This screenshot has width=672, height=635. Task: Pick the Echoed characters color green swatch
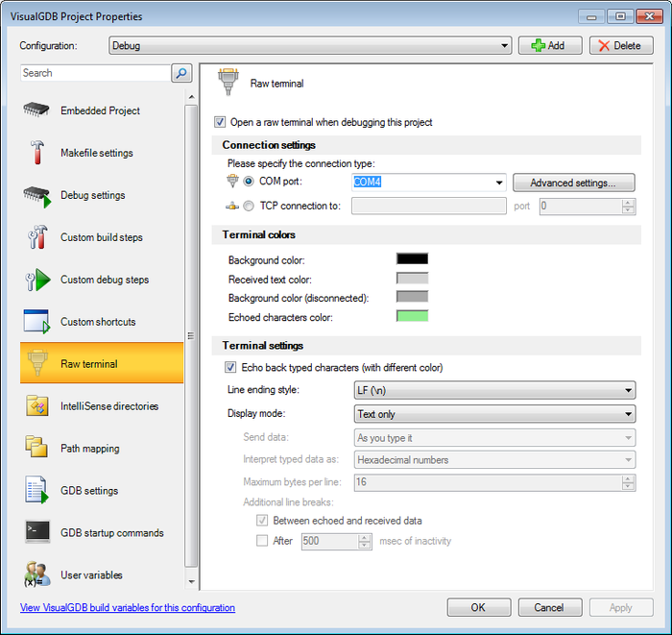coord(412,316)
